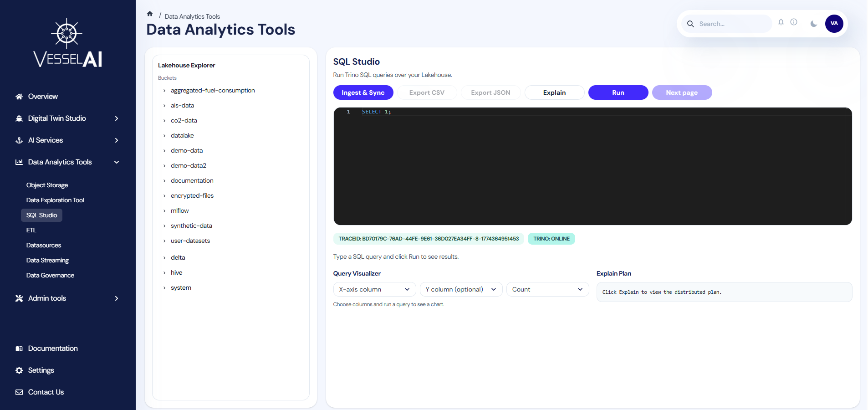
Task: Click the Ingest & Sync button
Action: (x=363, y=92)
